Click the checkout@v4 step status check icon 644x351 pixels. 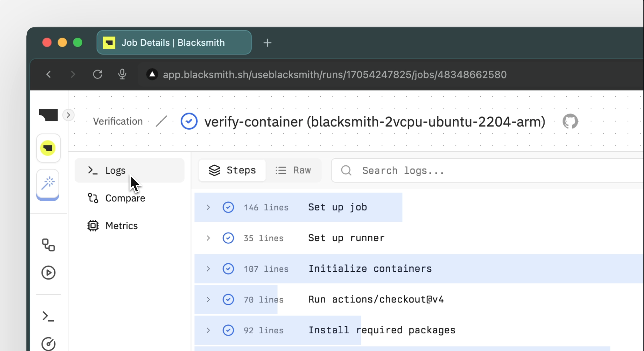pyautogui.click(x=228, y=300)
